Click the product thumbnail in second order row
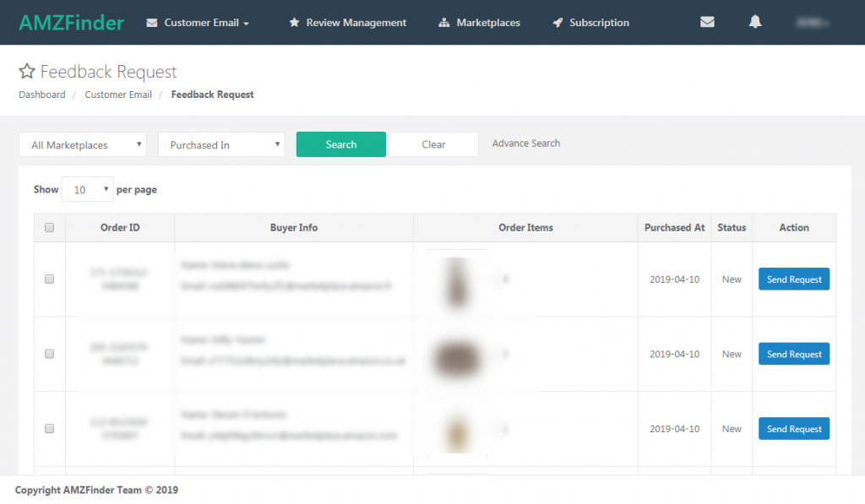865x504 pixels. pos(457,355)
